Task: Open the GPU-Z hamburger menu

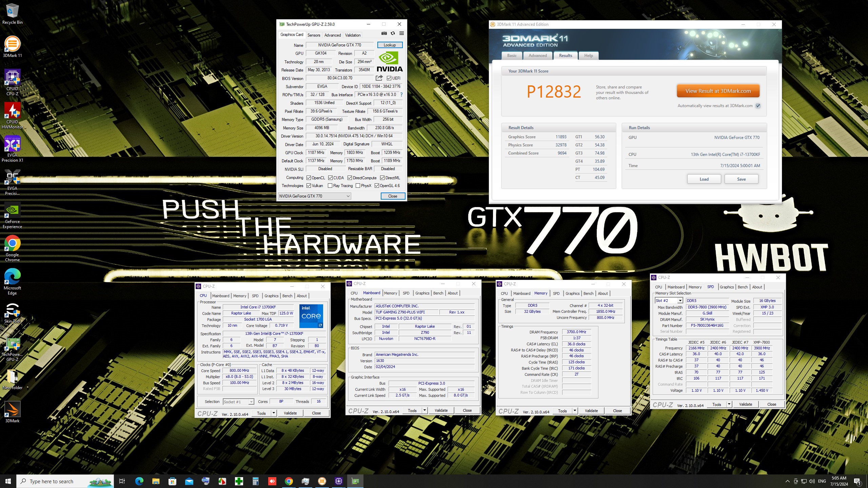Action: 401,33
